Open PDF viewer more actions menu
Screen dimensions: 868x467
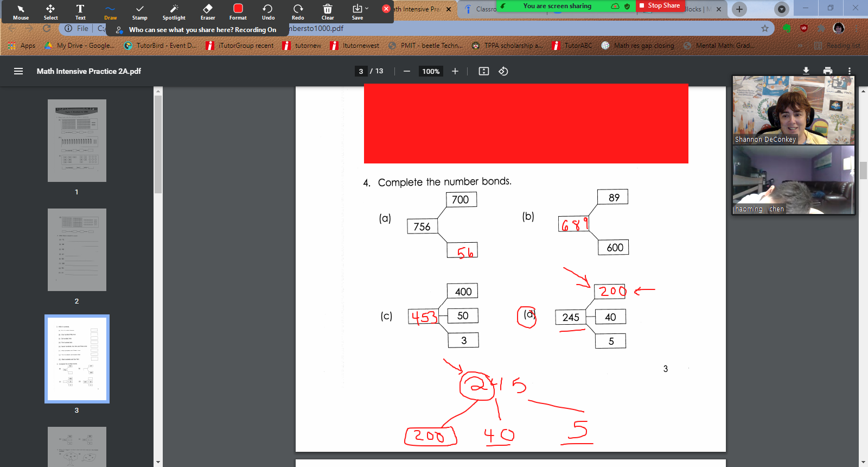point(850,71)
